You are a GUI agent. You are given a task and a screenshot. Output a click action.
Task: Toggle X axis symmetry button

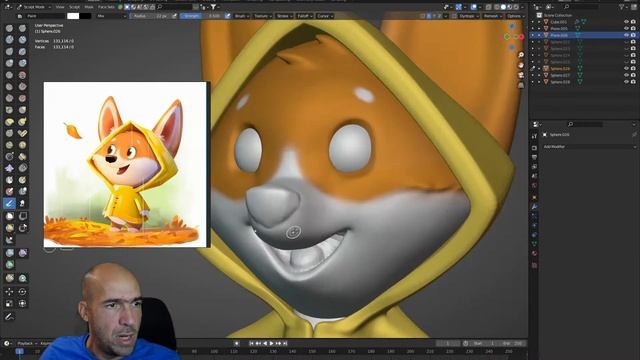[x=429, y=16]
